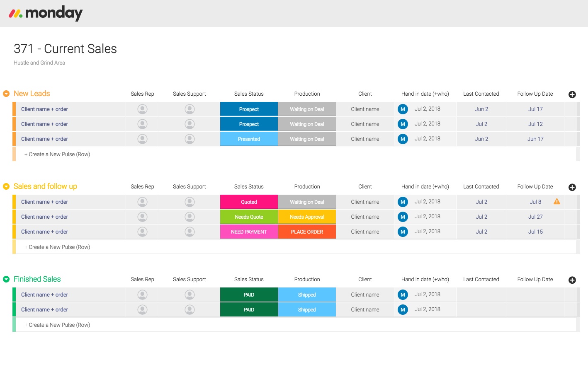This screenshot has height=379, width=588.
Task: Assign Sales Support on Quoted row
Action: click(190, 202)
